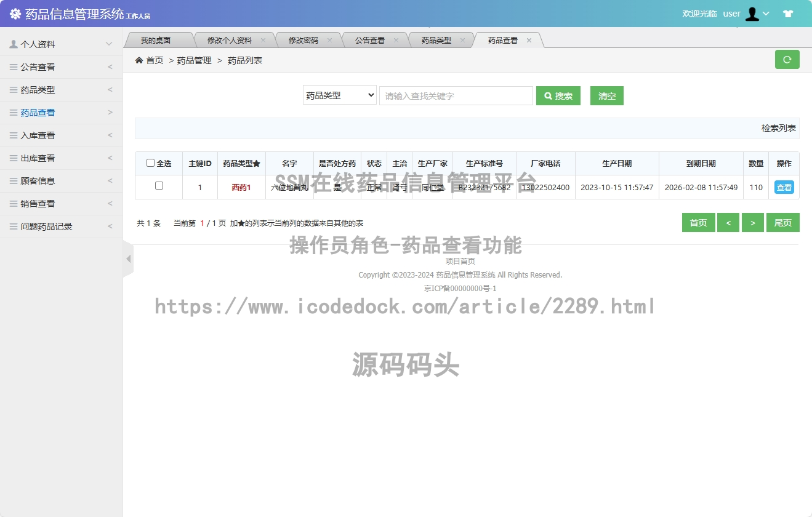Switch to the 修改个人资料 tab

(230, 41)
